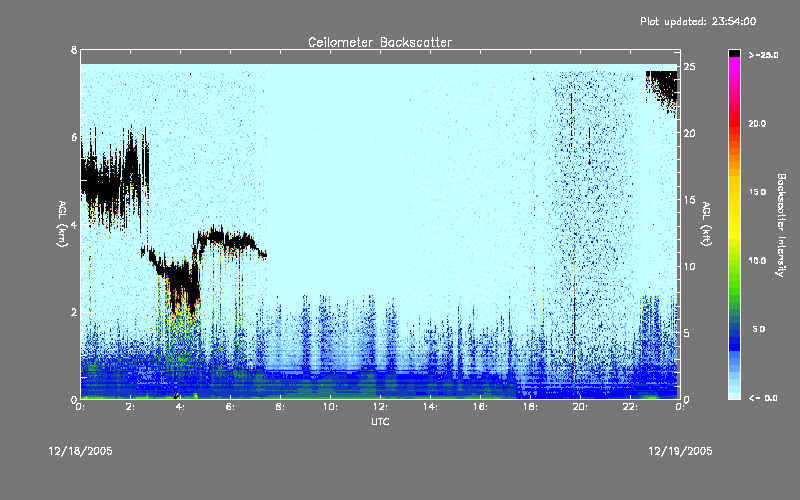Click the '20:' UTC hour tick label
This screenshot has height=500, width=800.
pos(580,407)
